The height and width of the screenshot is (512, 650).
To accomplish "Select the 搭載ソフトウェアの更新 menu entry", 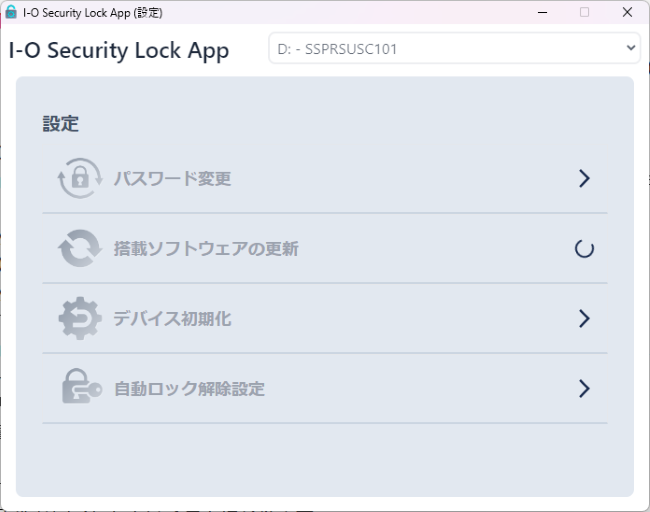I will pos(205,249).
